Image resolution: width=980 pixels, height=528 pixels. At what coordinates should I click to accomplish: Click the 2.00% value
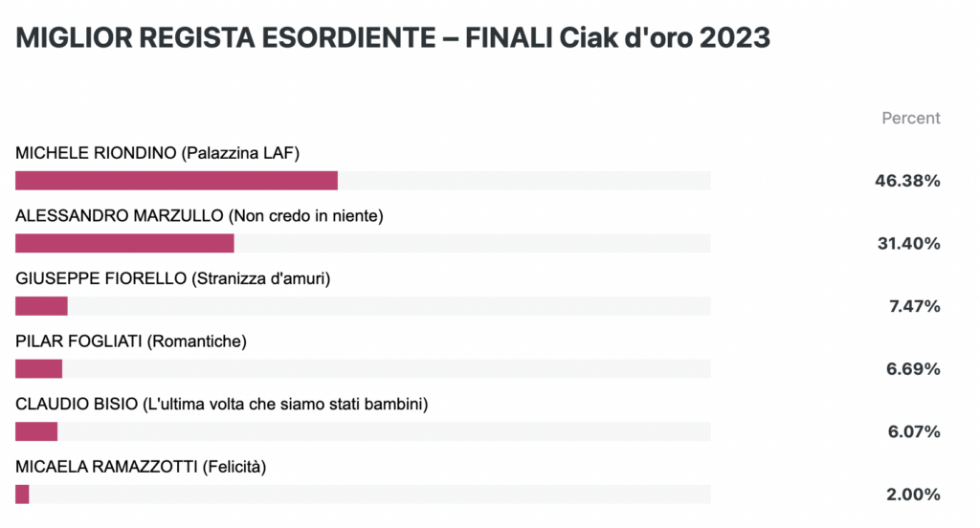coord(913,495)
